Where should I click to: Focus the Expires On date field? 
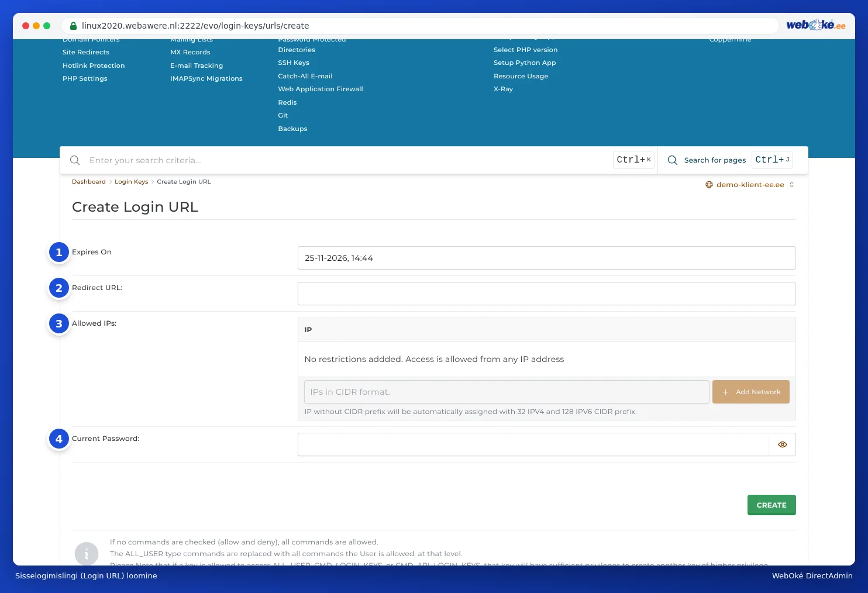[547, 258]
